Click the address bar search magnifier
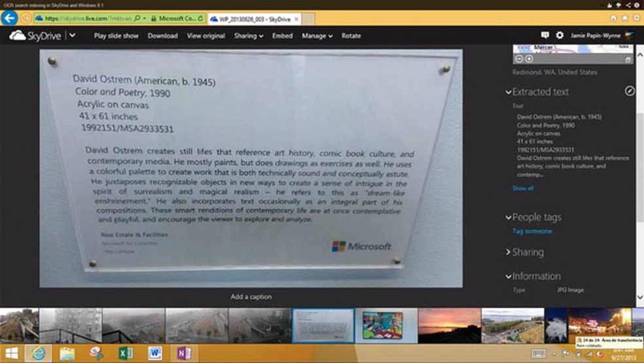644x363 pixels. 137,18
